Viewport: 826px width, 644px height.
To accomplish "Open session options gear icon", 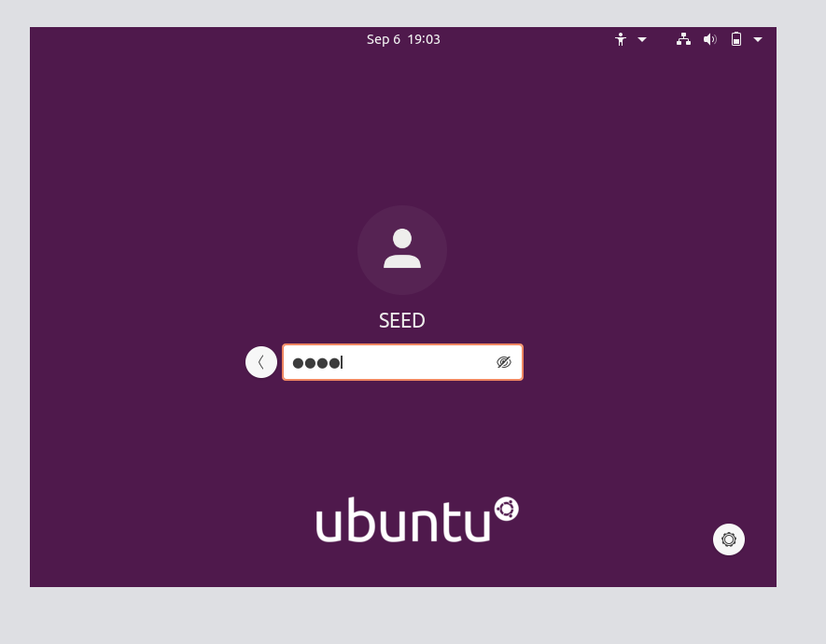I will coord(729,539).
